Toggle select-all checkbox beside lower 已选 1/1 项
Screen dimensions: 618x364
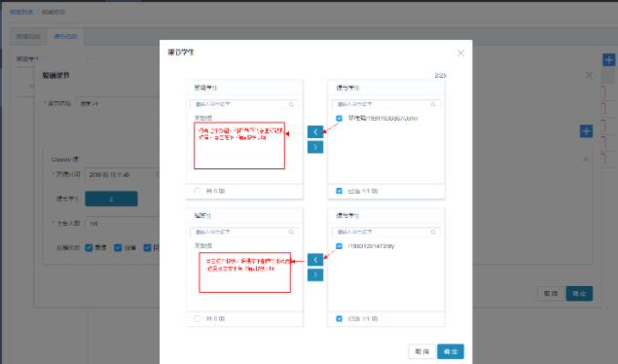(x=339, y=318)
